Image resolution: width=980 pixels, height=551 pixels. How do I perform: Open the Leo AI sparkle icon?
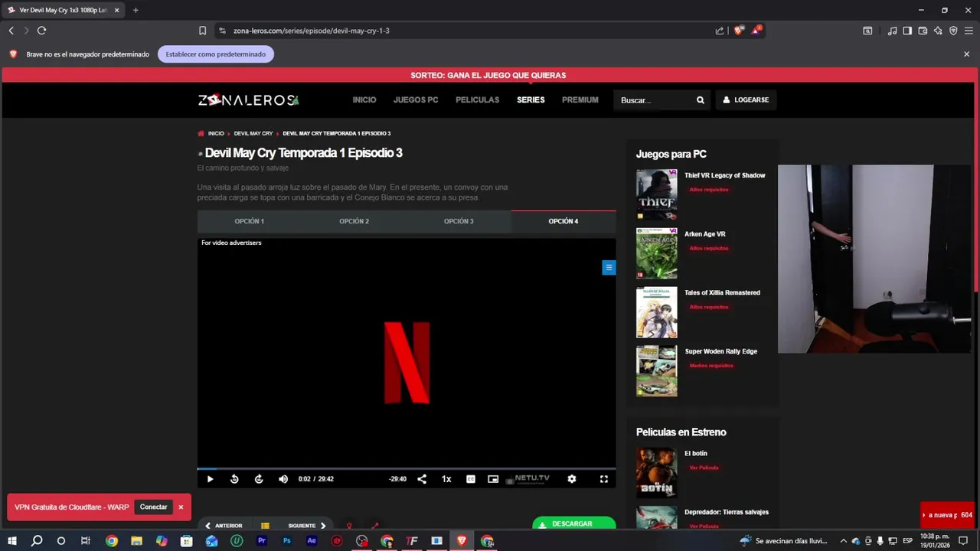pos(938,31)
